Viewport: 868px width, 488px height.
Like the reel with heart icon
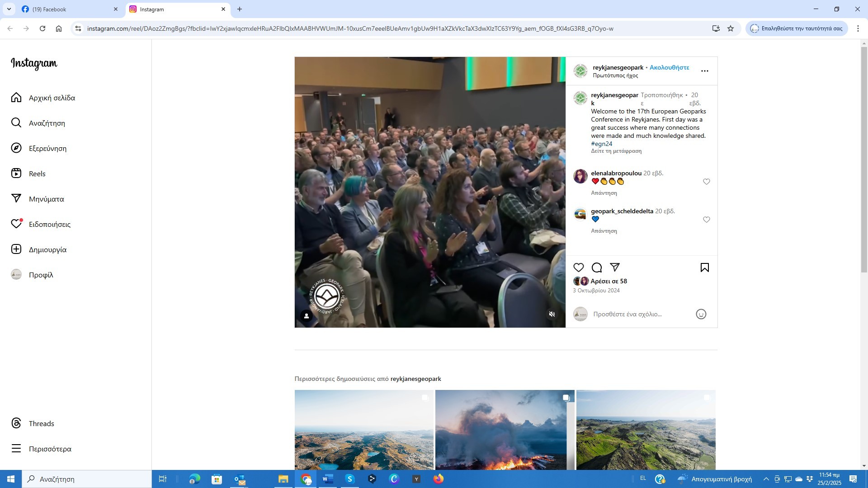pyautogui.click(x=579, y=267)
